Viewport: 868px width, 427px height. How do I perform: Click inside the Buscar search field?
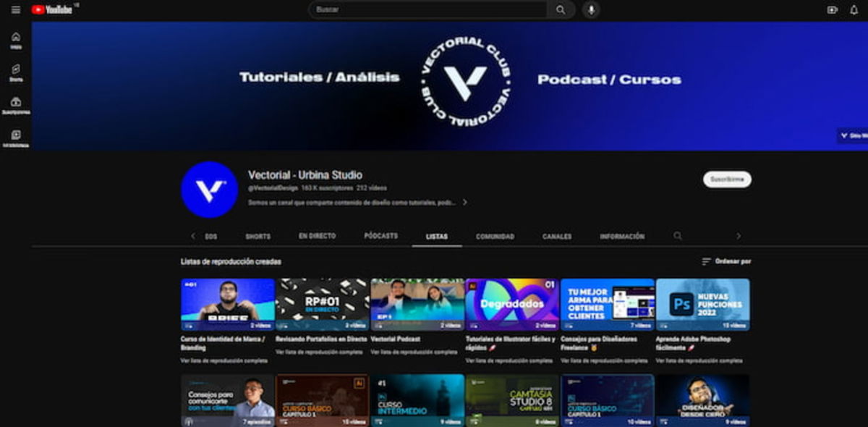[427, 10]
